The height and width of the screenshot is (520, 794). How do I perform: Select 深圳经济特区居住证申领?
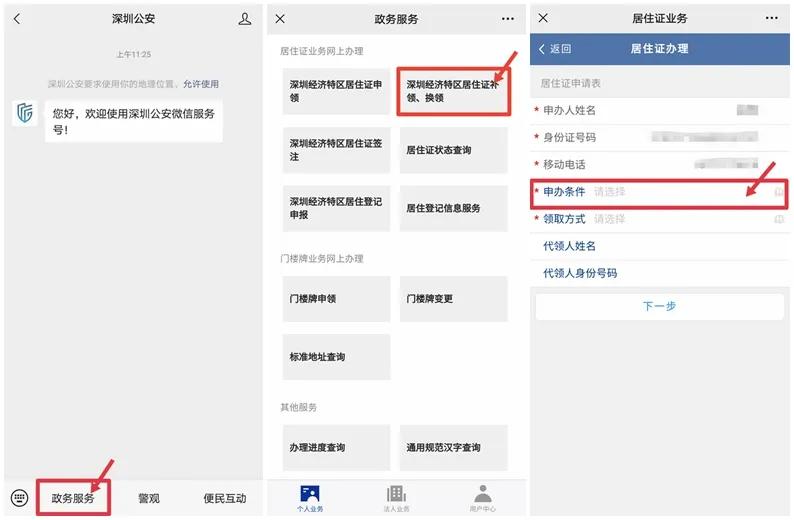[336, 91]
